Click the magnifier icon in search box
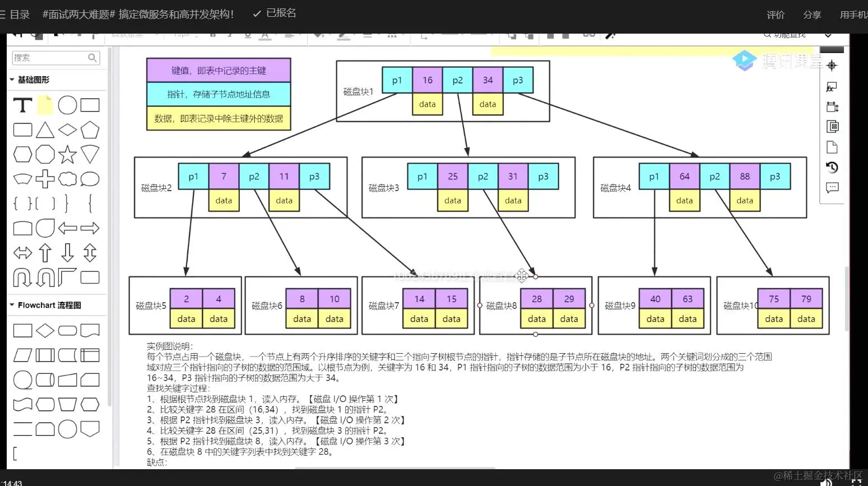Image resolution: width=868 pixels, height=486 pixels. pos(92,58)
